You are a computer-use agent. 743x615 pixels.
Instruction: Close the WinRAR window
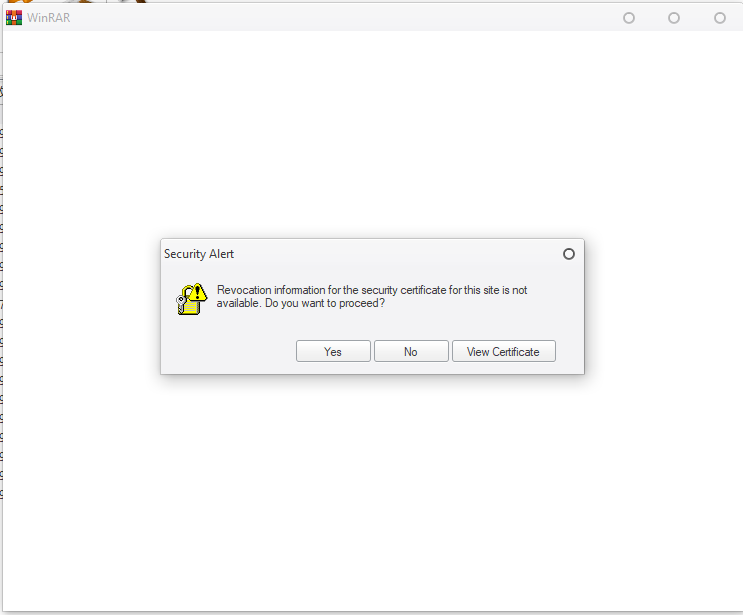click(x=720, y=18)
